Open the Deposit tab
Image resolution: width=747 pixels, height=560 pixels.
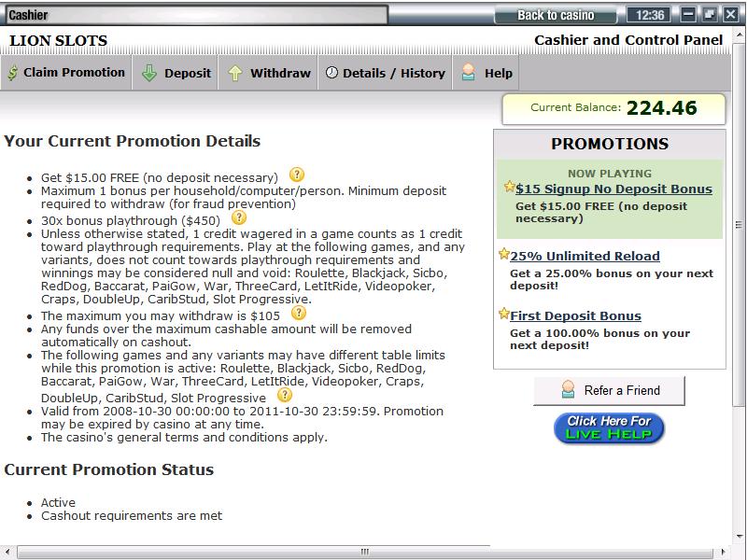[x=176, y=73]
